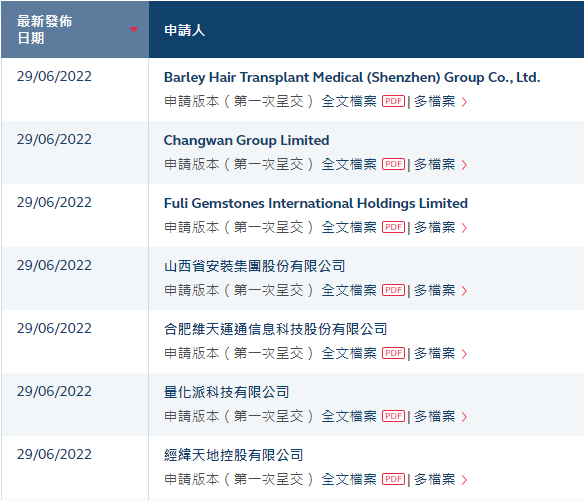
Task: Open 多檔案 link for 量化派科技有限公司
Action: (435, 416)
